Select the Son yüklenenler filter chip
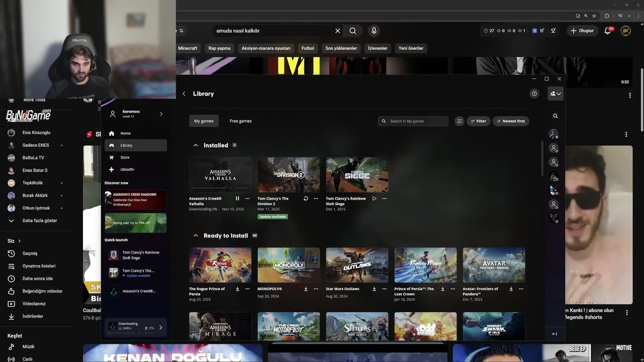 341,48
